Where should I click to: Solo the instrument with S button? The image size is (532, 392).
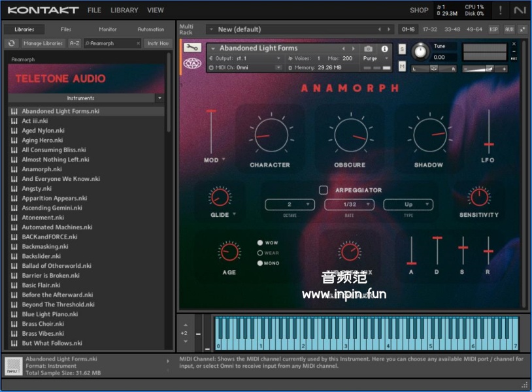(x=402, y=50)
